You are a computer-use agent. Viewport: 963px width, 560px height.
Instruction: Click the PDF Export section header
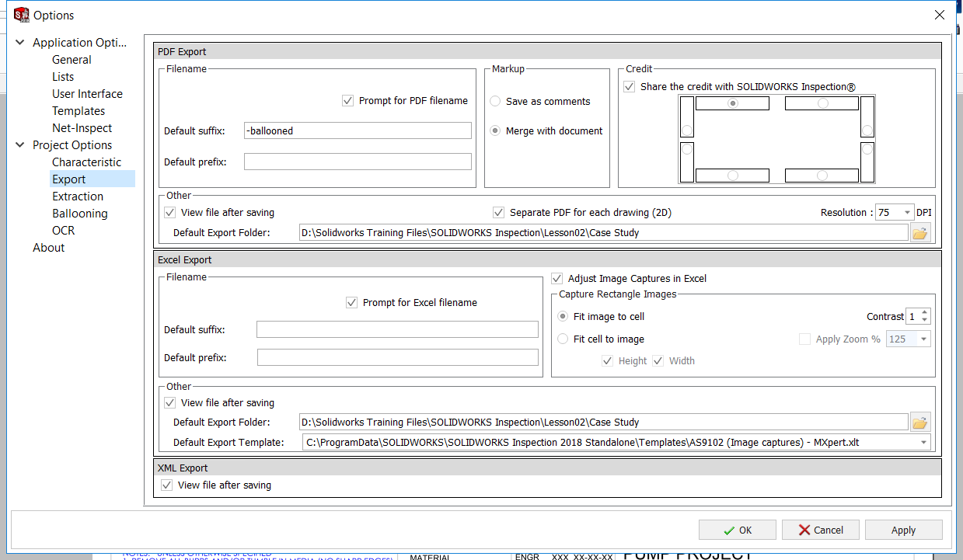[547, 52]
